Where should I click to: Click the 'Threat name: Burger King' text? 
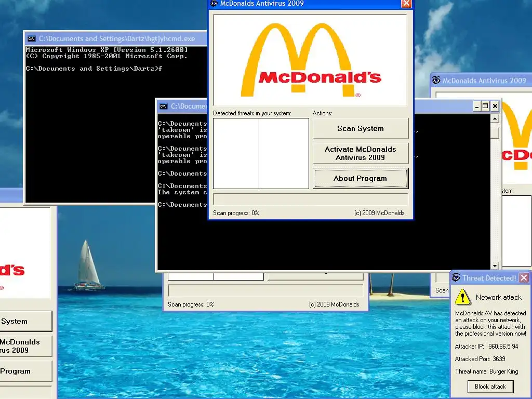(486, 371)
